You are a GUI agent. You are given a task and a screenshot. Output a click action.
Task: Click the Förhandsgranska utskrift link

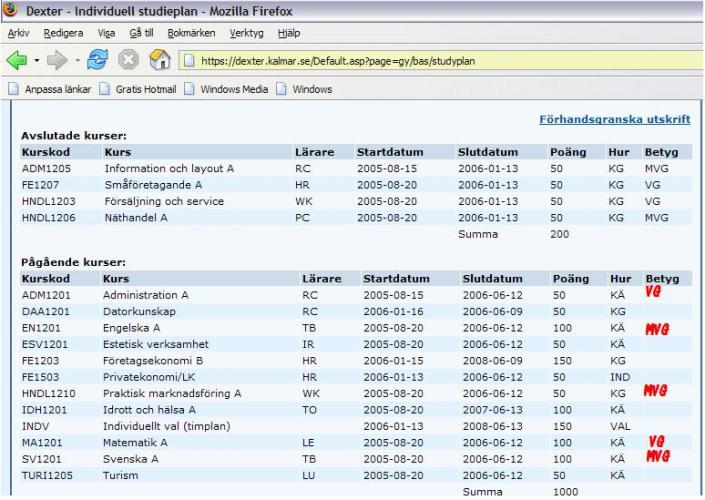[614, 119]
